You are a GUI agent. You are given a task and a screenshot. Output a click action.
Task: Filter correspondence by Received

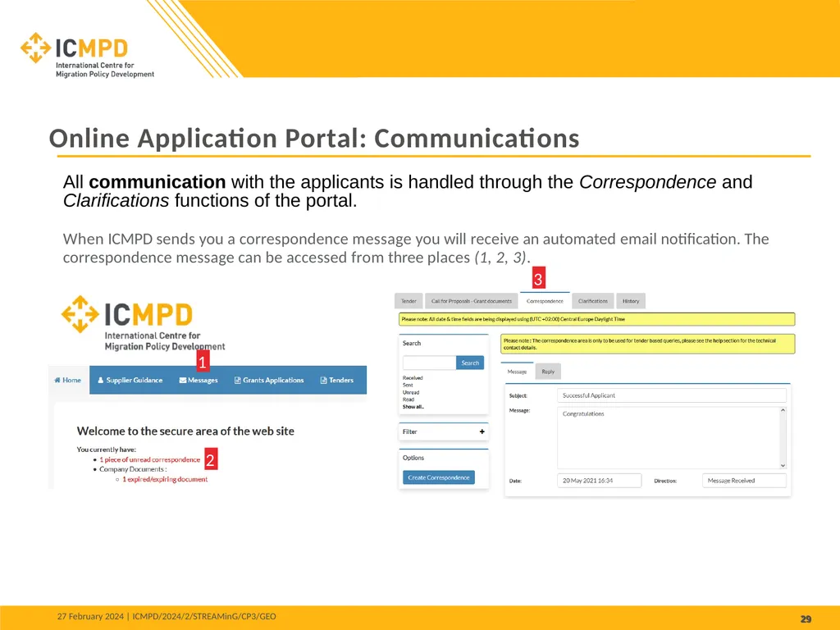(x=413, y=377)
